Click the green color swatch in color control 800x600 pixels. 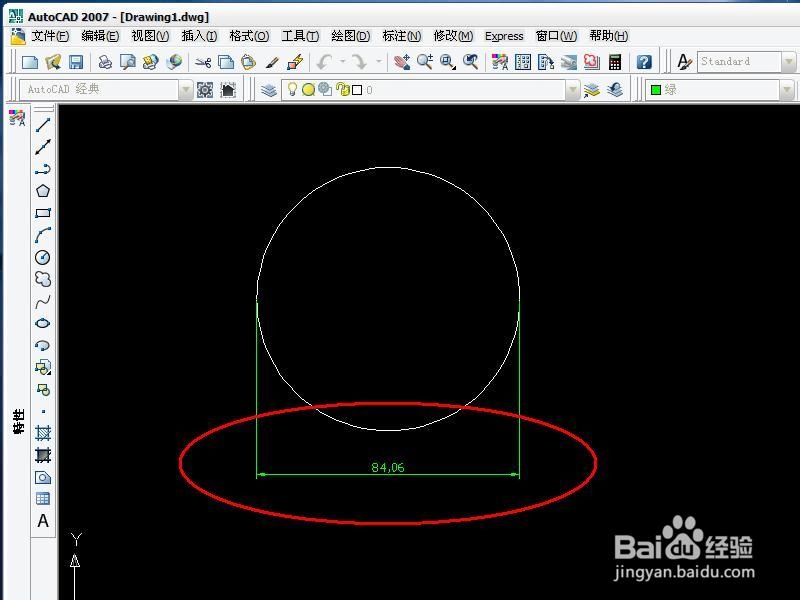pos(656,90)
